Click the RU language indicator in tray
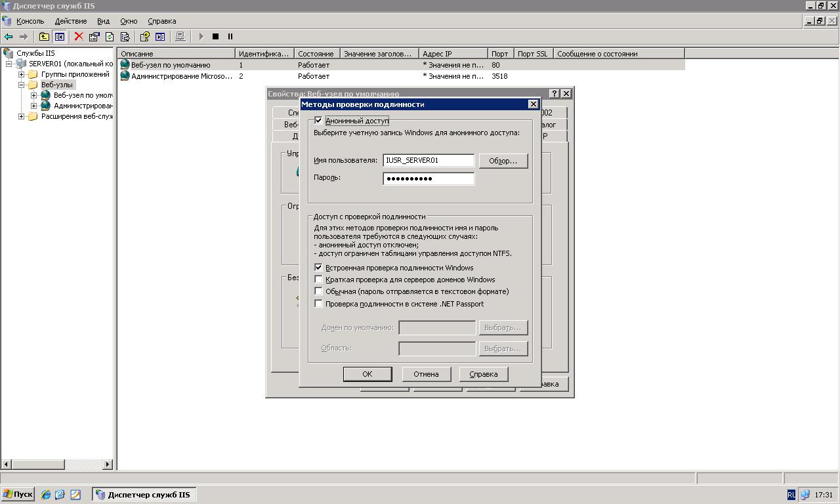The width and height of the screenshot is (840, 504). (791, 495)
